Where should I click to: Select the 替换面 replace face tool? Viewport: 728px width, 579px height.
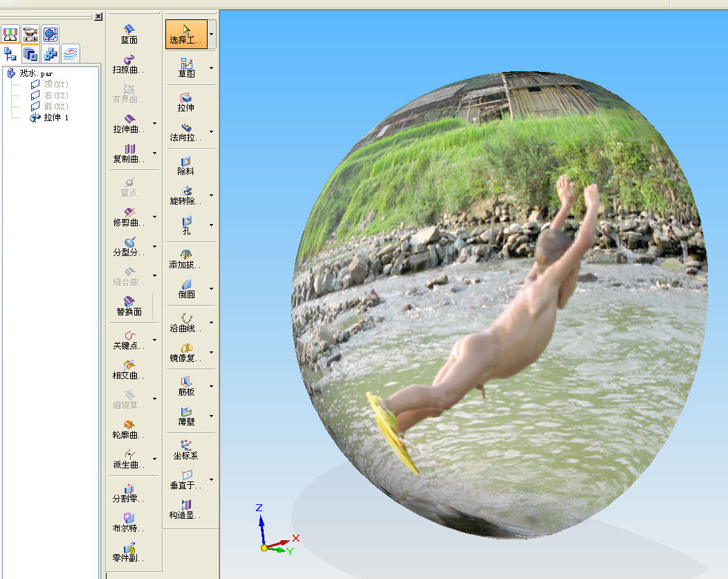coord(129,306)
